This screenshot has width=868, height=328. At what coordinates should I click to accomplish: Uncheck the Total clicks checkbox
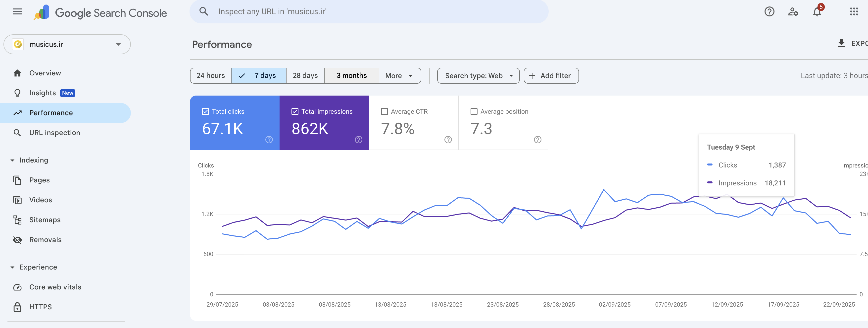pyautogui.click(x=205, y=111)
